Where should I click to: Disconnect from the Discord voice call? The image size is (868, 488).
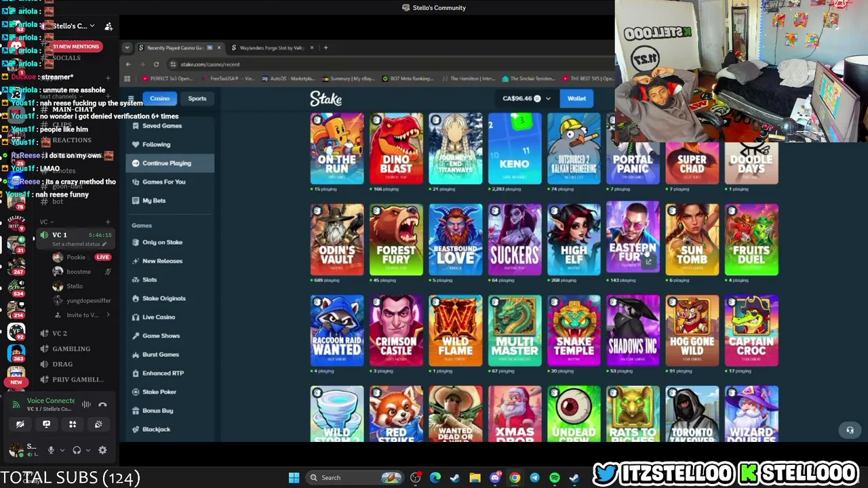(x=102, y=405)
